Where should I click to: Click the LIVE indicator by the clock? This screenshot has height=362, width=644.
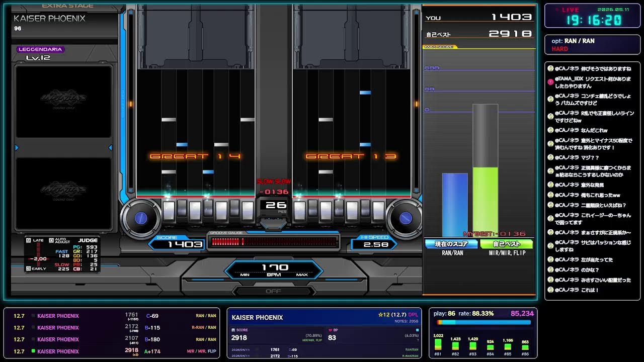(567, 10)
